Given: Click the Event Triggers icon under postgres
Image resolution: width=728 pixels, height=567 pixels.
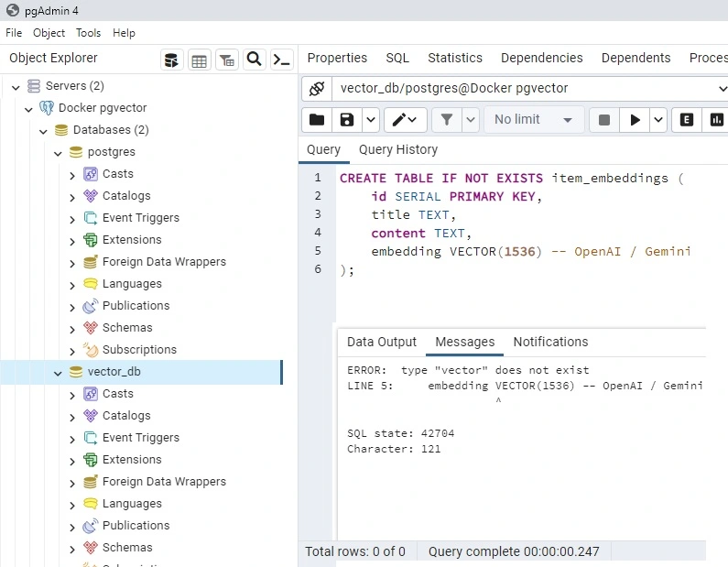Looking at the screenshot, I should [91, 218].
